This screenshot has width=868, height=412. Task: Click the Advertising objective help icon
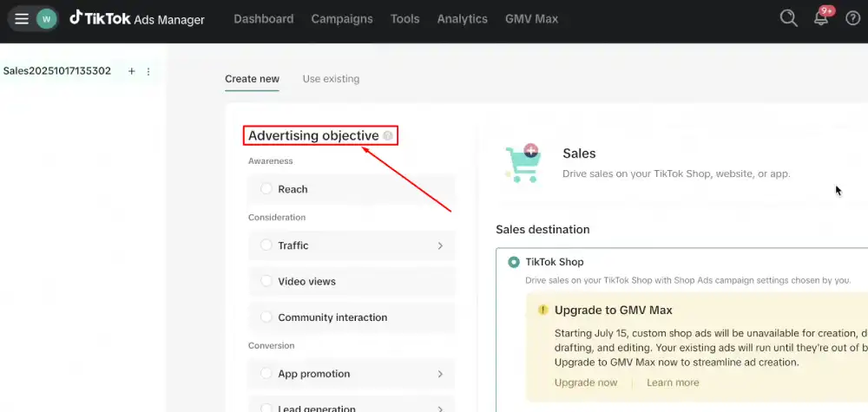387,135
